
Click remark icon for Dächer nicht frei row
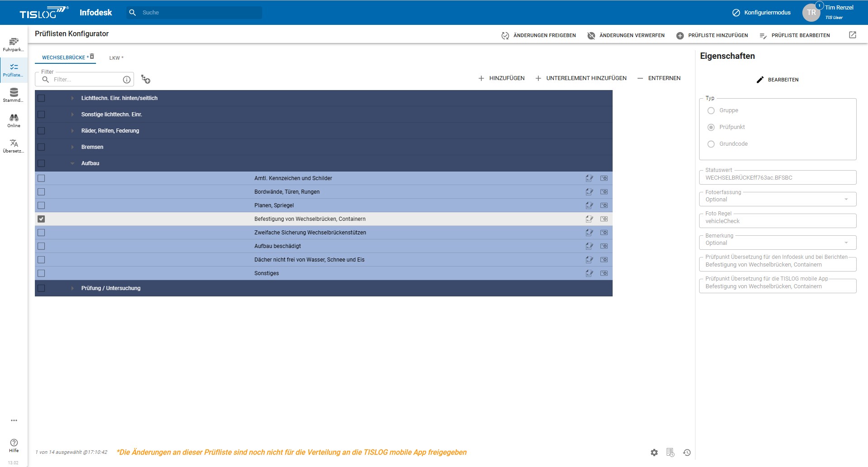point(589,260)
